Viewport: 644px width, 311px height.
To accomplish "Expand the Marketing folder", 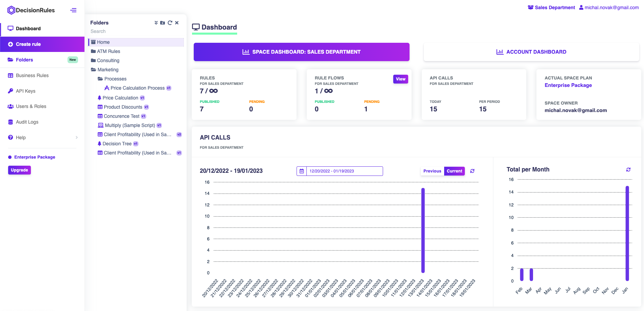I will click(108, 70).
